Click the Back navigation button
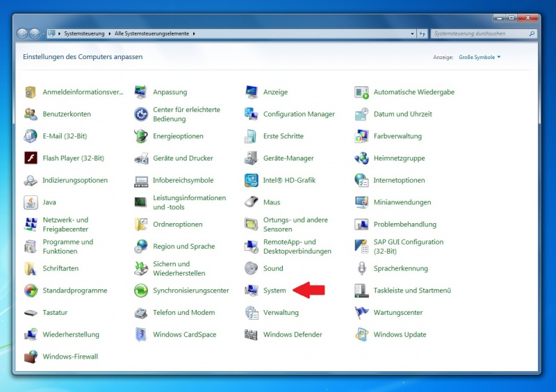The width and height of the screenshot is (556, 392). (22, 33)
